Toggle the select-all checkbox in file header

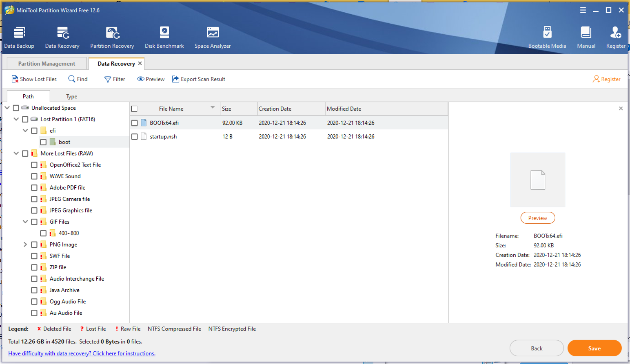tap(135, 109)
